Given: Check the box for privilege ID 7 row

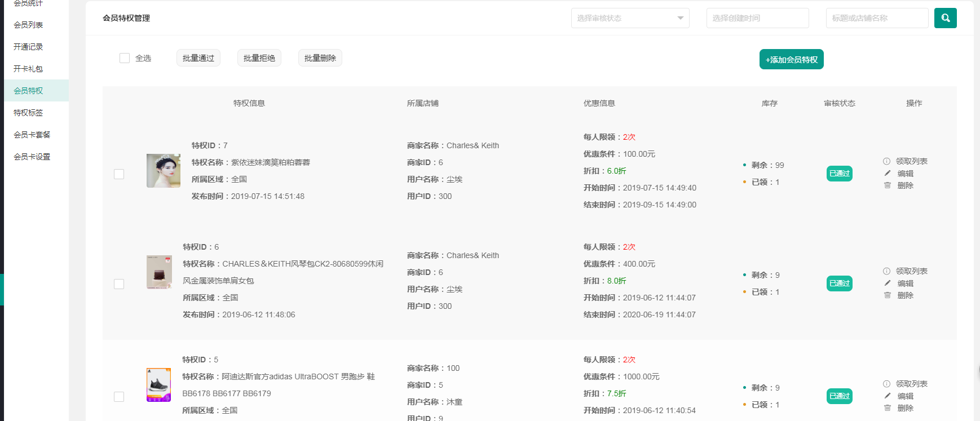Looking at the screenshot, I should click(119, 174).
